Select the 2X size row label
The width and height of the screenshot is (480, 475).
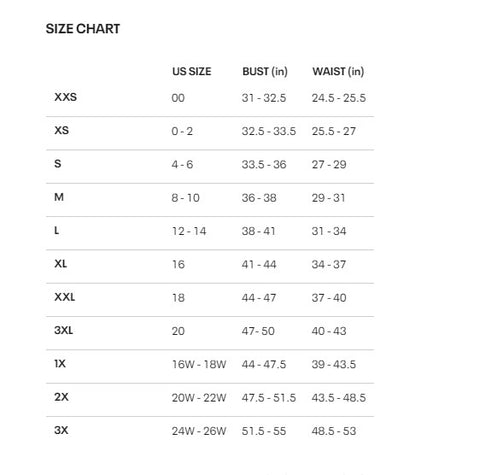click(61, 397)
